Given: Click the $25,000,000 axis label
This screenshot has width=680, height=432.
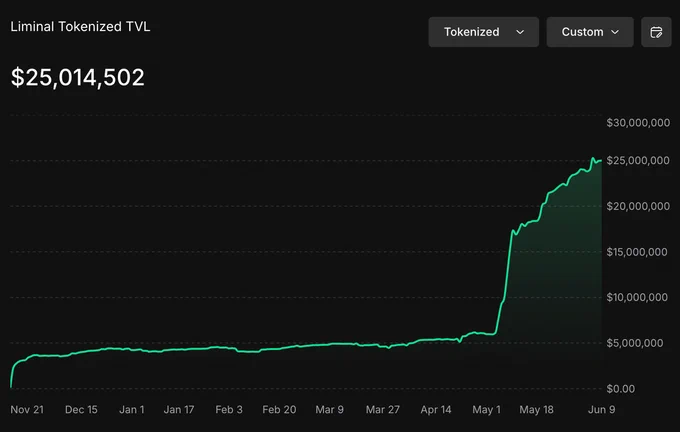Looking at the screenshot, I should point(638,160).
